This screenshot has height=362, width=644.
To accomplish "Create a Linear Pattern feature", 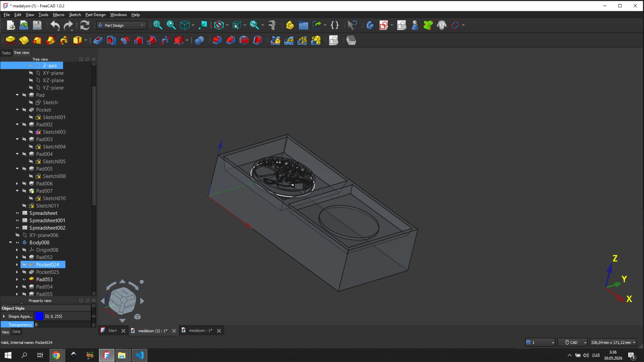I will tap(289, 40).
